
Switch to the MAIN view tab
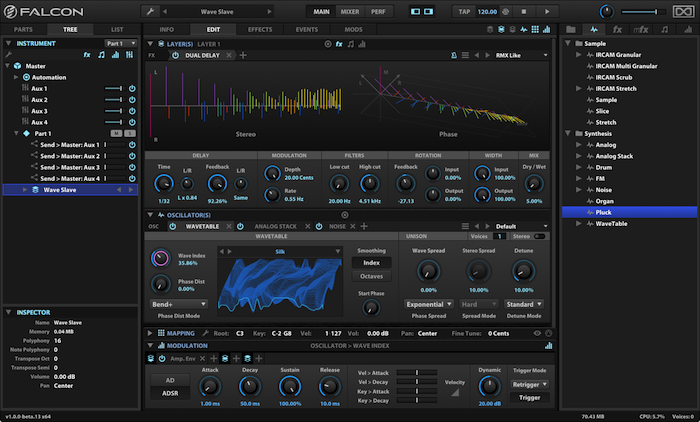(321, 12)
